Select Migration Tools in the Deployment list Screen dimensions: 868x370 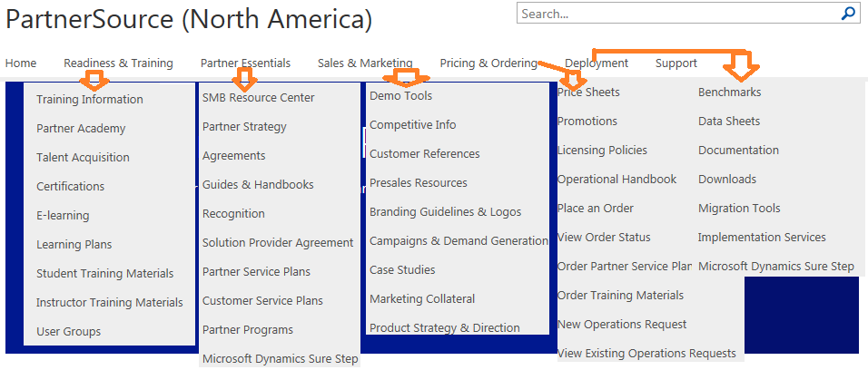point(739,208)
